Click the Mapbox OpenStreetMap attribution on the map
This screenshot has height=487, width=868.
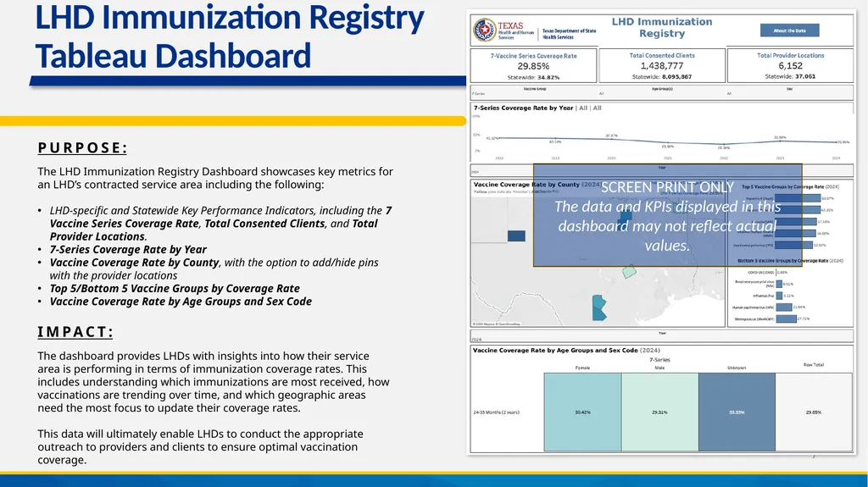497,324
